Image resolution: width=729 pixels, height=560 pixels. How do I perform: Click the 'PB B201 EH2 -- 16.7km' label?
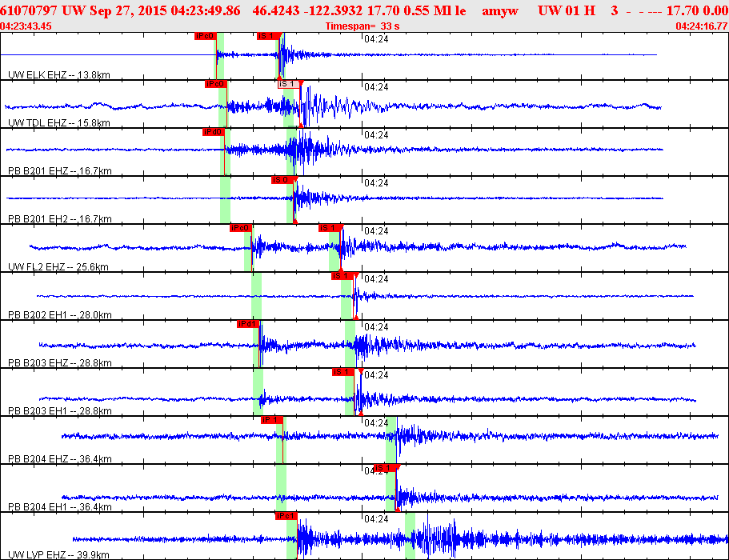coord(60,219)
